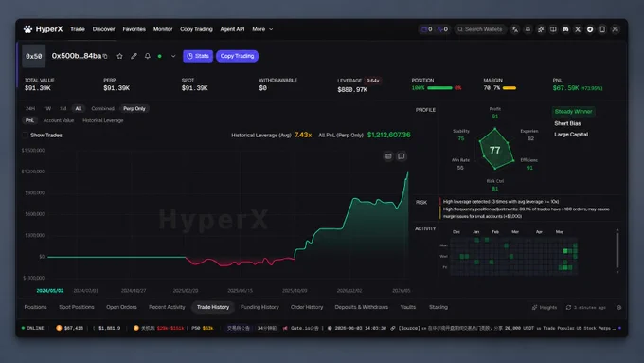
Task: Switch to the Staking tab
Action: (x=438, y=307)
